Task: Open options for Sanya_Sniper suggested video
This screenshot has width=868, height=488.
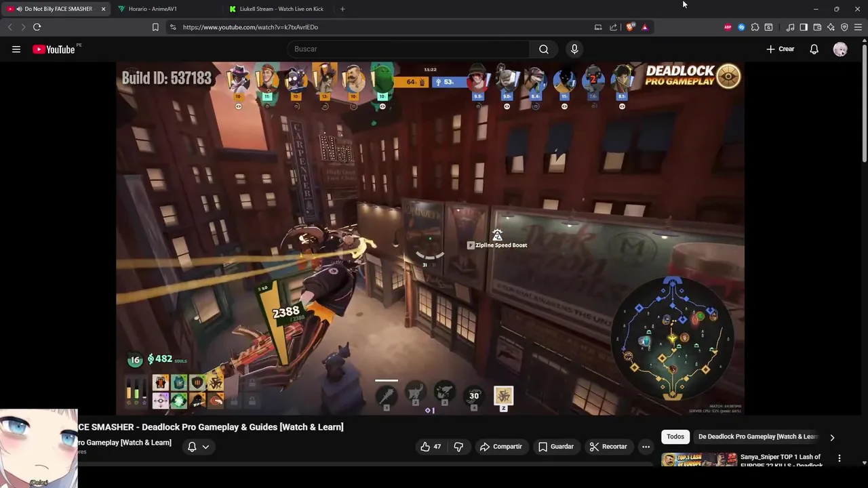Action: point(840,459)
